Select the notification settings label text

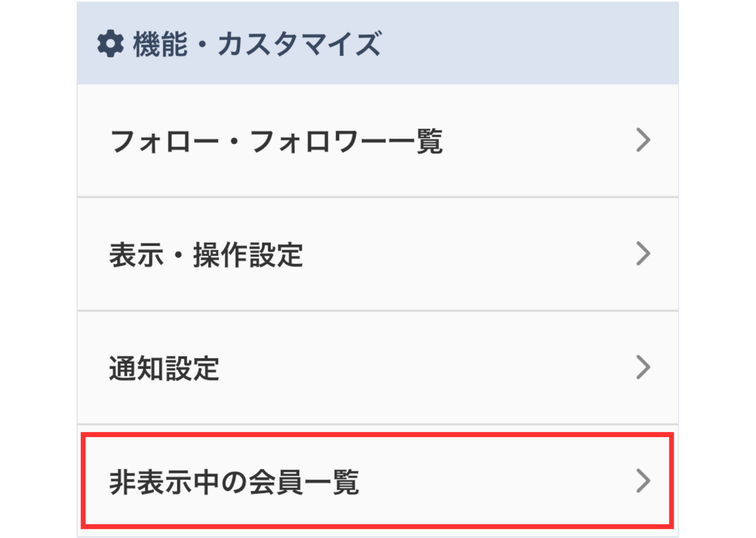(164, 368)
